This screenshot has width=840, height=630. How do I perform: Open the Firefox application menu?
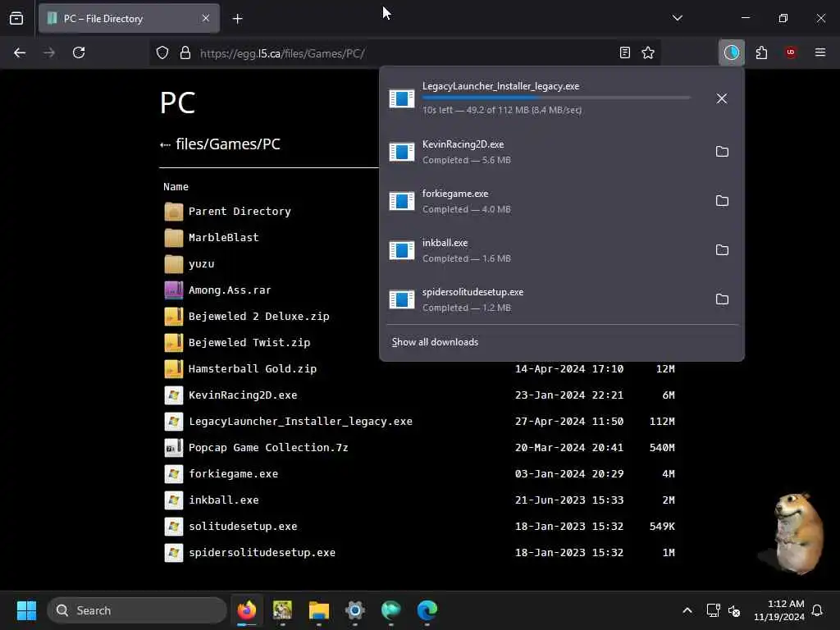tap(819, 52)
